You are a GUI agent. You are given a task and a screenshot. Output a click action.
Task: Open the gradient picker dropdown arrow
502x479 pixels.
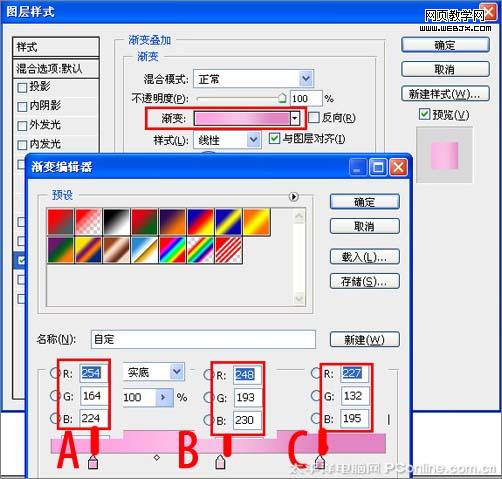(295, 118)
